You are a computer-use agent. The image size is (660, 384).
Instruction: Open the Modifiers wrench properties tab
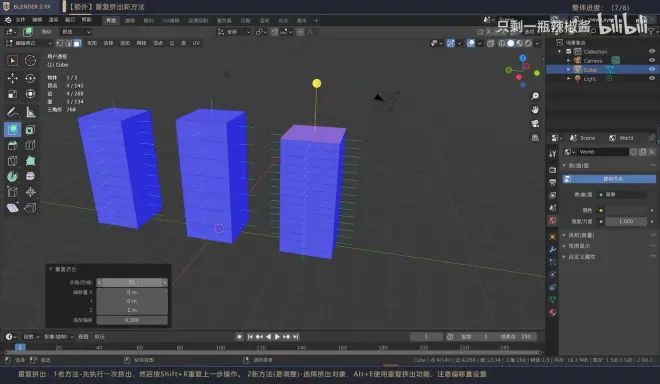coord(553,249)
